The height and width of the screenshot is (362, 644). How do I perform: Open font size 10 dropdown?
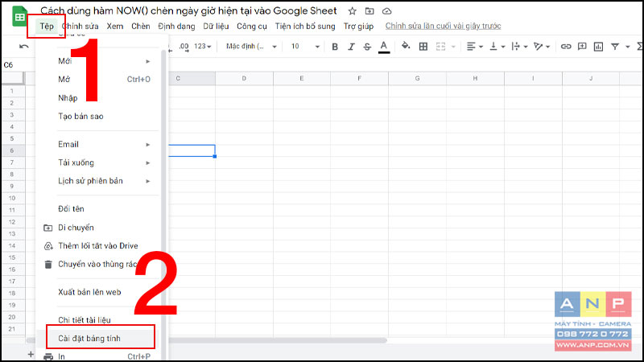coord(305,47)
